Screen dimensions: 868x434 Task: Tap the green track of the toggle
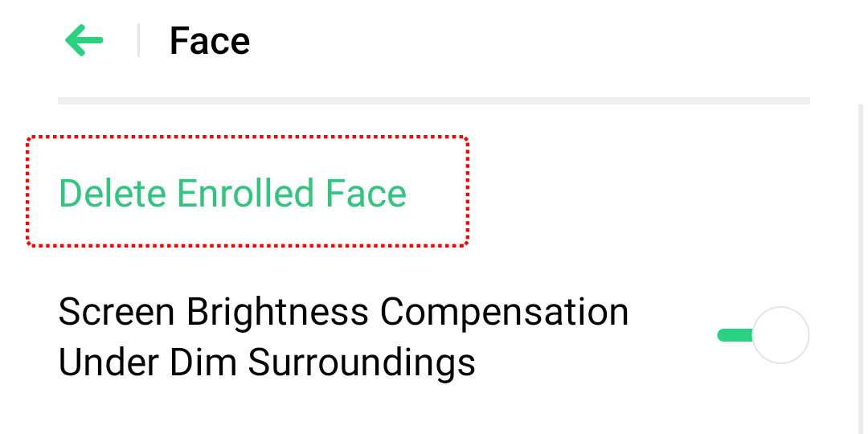[x=734, y=335]
